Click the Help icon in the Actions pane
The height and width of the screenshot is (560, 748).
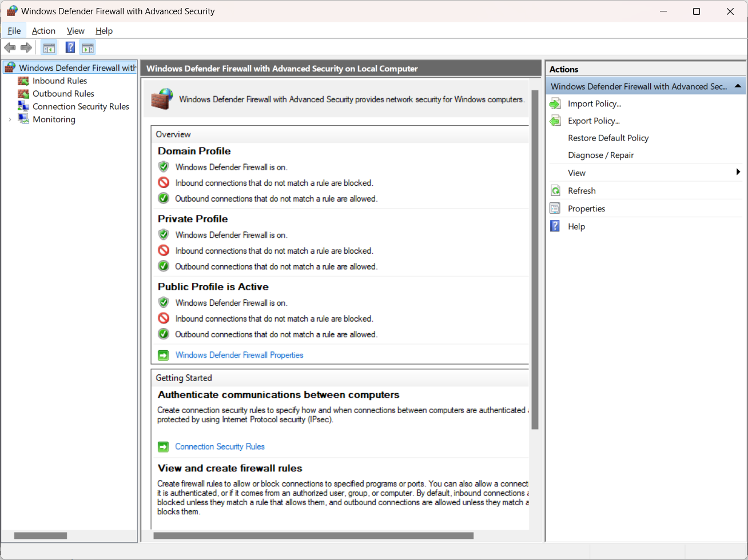tap(555, 226)
